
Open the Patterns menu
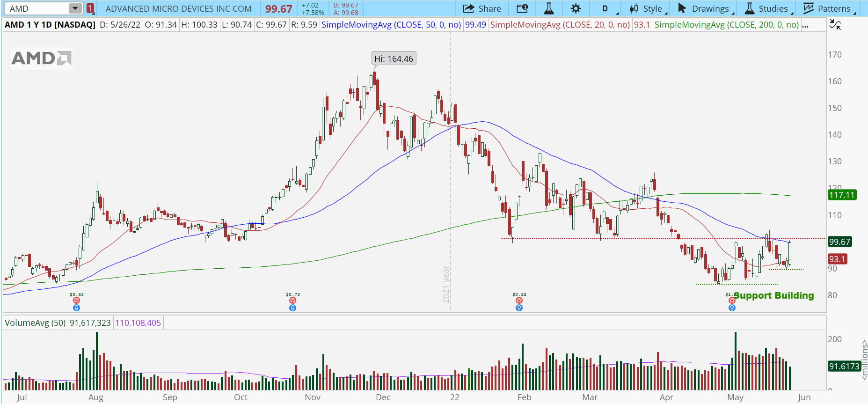pyautogui.click(x=829, y=8)
